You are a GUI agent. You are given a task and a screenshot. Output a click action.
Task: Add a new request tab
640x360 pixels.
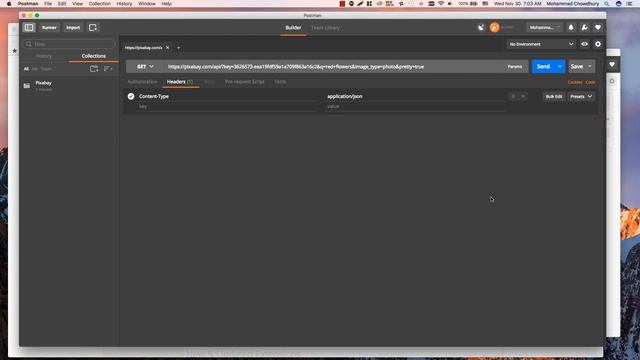point(178,48)
